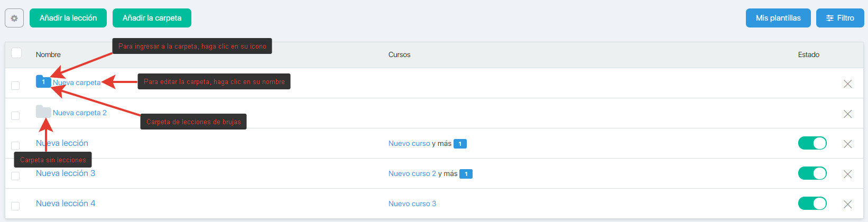
Task: Open the Filtro filter panel
Action: coord(840,18)
